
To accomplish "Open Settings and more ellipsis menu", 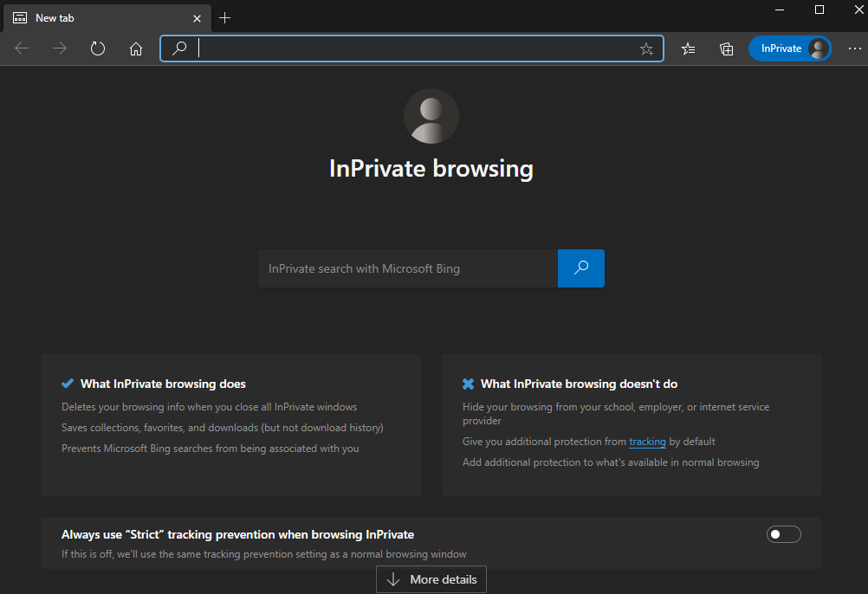I will click(x=855, y=48).
